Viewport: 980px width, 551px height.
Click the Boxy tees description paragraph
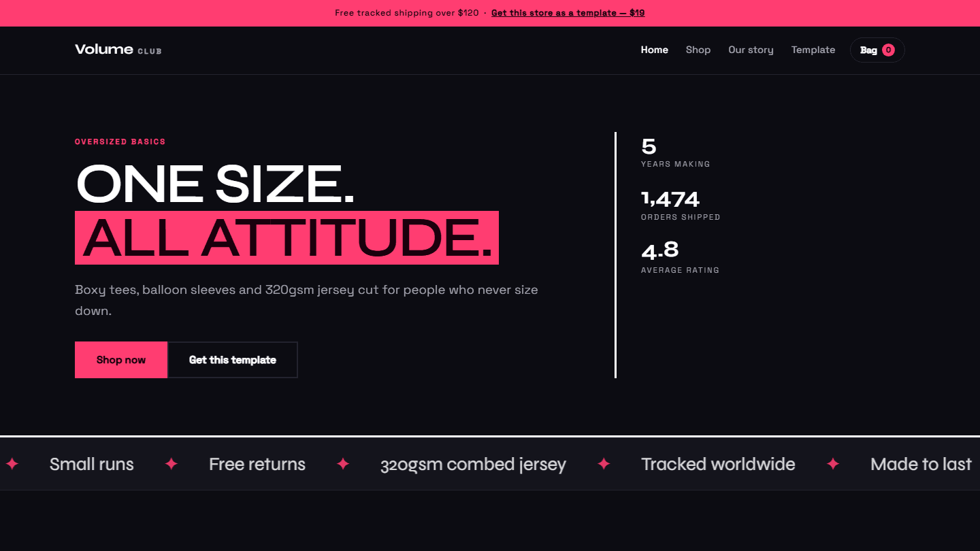[x=306, y=300]
